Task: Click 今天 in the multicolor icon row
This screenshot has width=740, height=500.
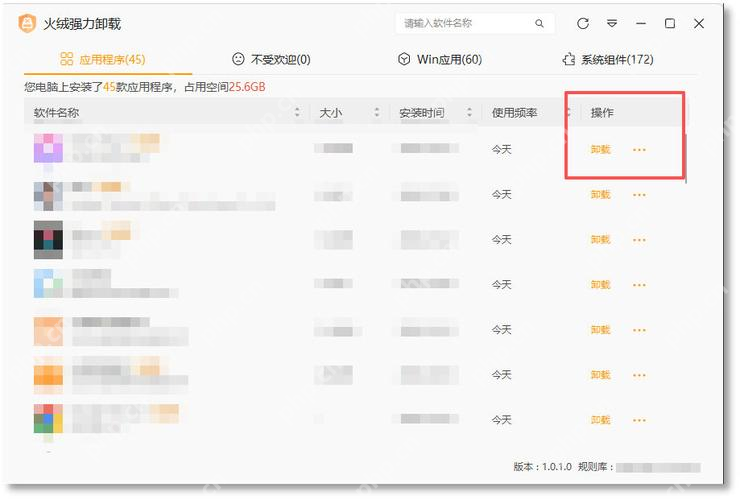Action: tap(502, 420)
